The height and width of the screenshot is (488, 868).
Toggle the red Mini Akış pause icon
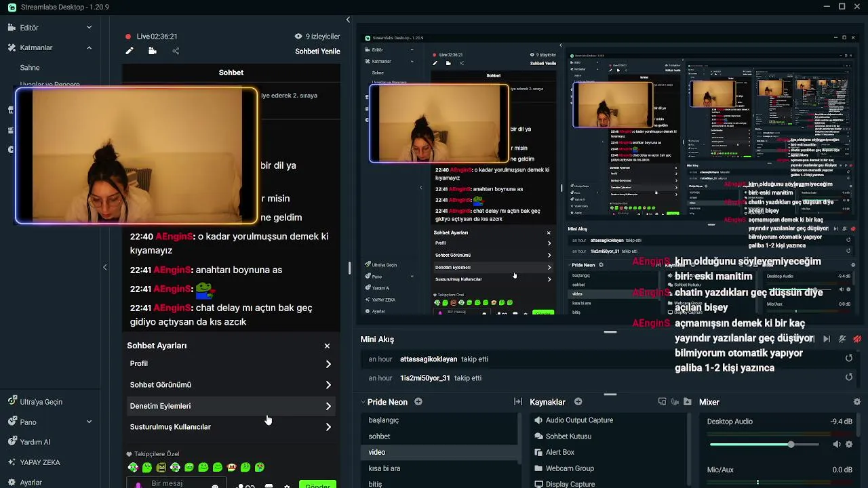click(x=857, y=339)
